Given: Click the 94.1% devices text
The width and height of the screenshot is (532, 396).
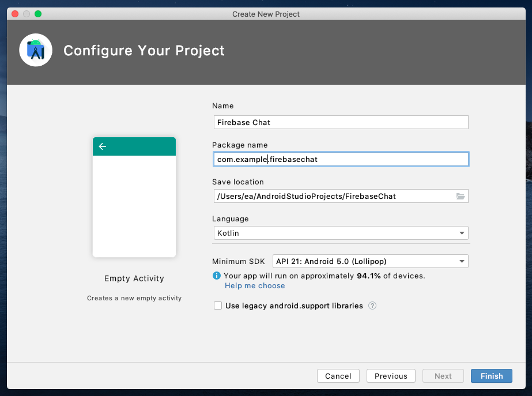Looking at the screenshot, I should (x=324, y=276).
